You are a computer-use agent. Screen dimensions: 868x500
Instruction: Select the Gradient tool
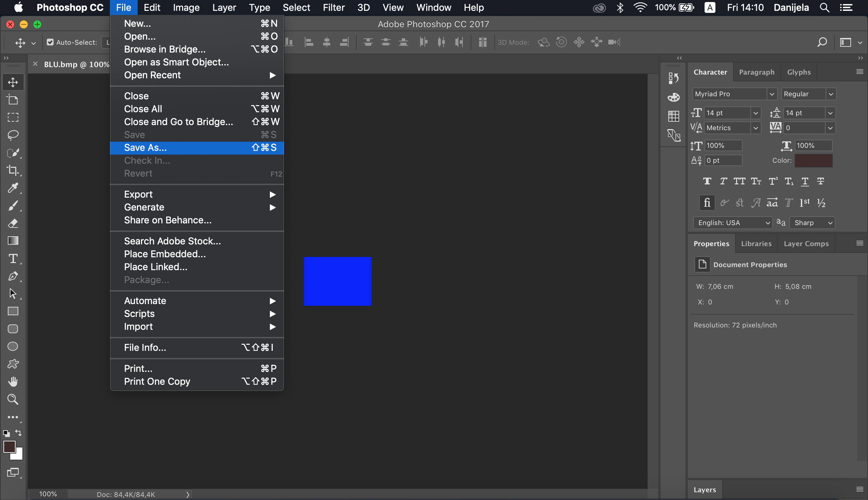(13, 241)
